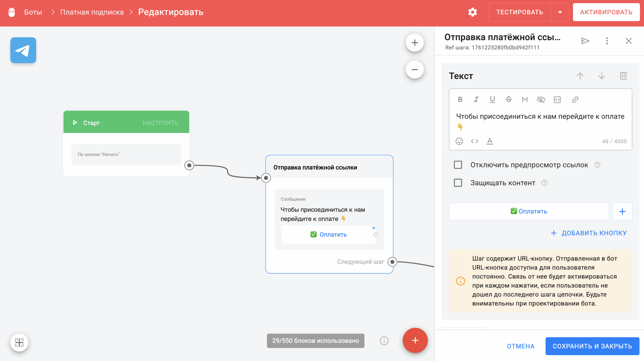Expand plus next to Оплатить button

[x=622, y=211]
